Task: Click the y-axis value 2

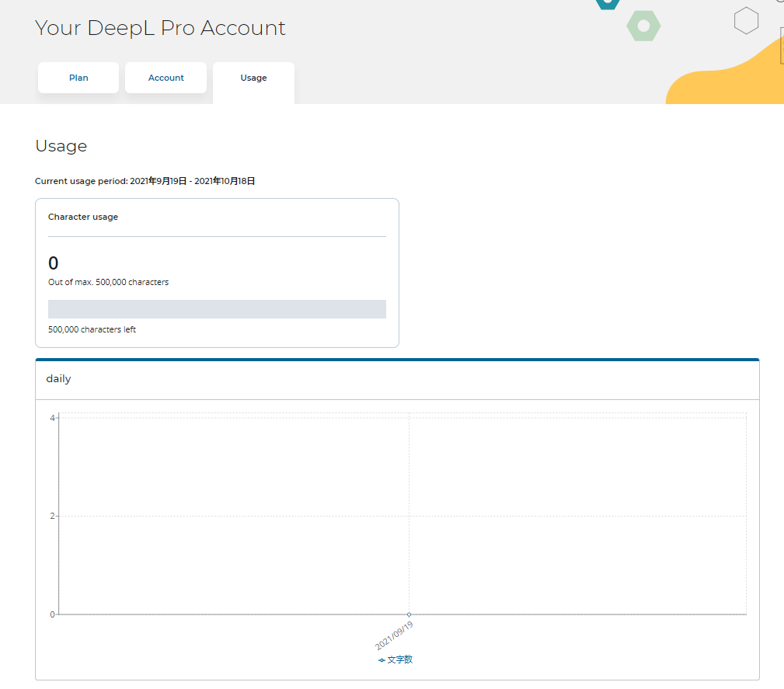Action: pos(52,516)
